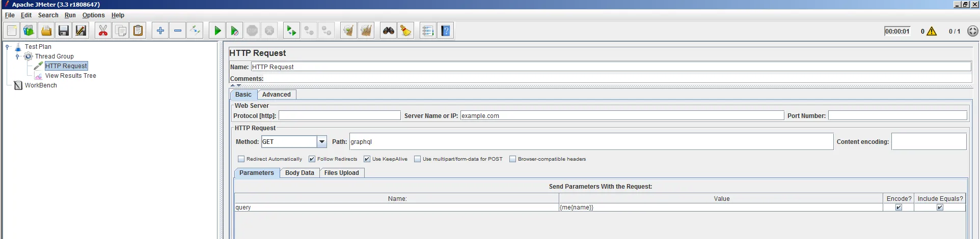Click the warning triangle log indicator
Viewport: 980px width, 239px height.
[932, 31]
